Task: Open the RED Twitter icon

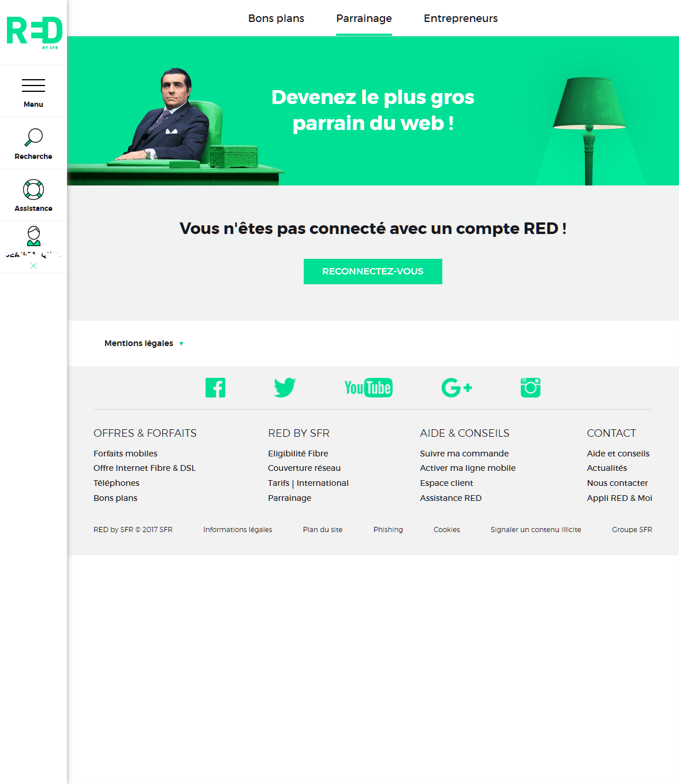Action: click(x=285, y=388)
